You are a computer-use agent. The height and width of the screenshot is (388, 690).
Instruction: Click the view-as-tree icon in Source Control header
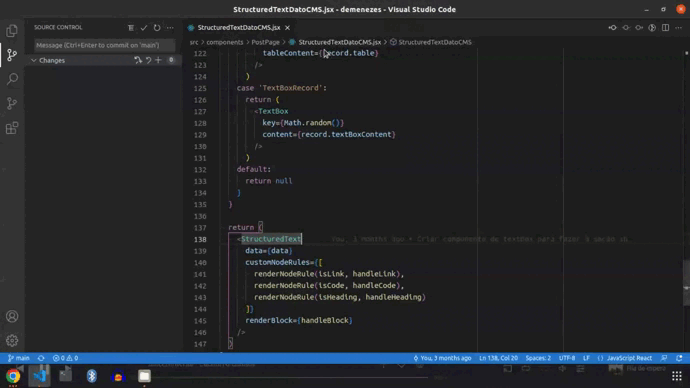coord(131,28)
